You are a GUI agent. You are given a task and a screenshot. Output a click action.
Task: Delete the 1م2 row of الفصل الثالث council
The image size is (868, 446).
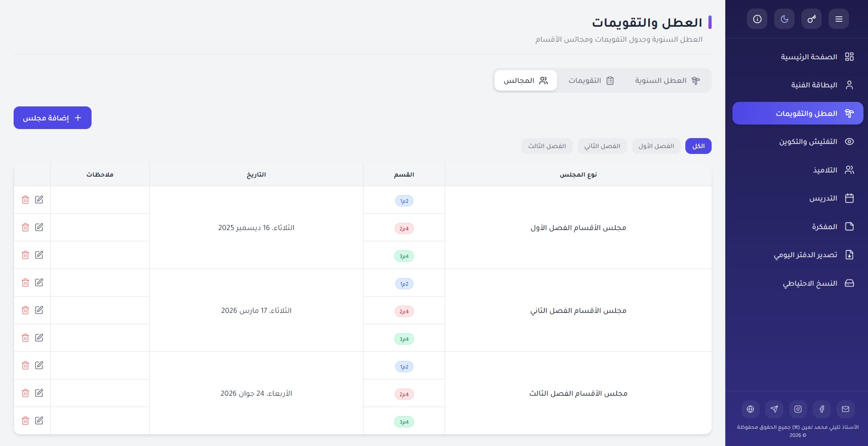(x=25, y=365)
